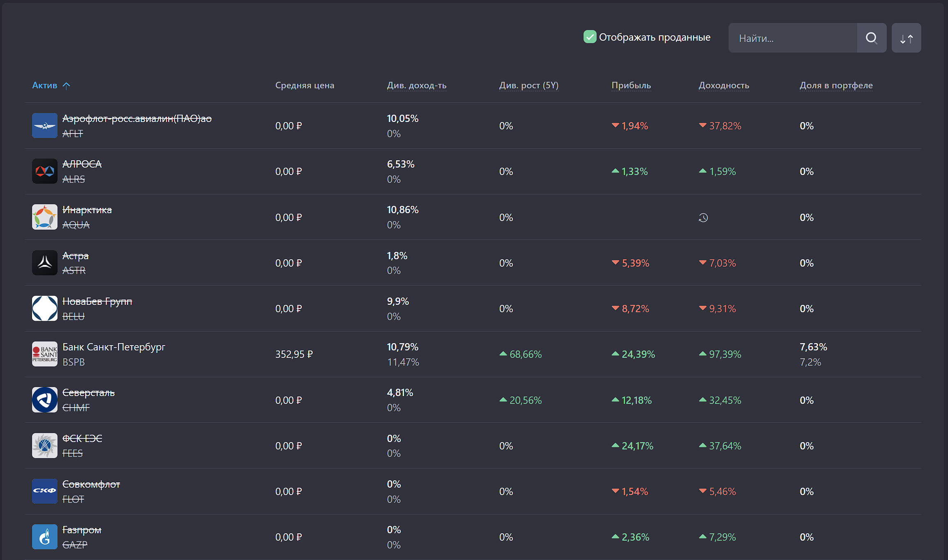
Task: Click the Bank Saint Petersburg BSPB logo
Action: point(45,354)
